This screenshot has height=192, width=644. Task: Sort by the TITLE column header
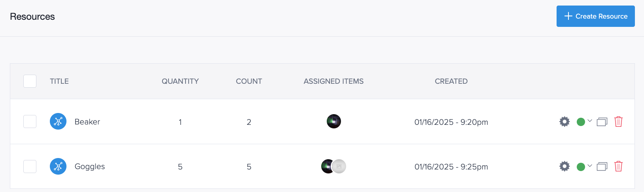(59, 81)
